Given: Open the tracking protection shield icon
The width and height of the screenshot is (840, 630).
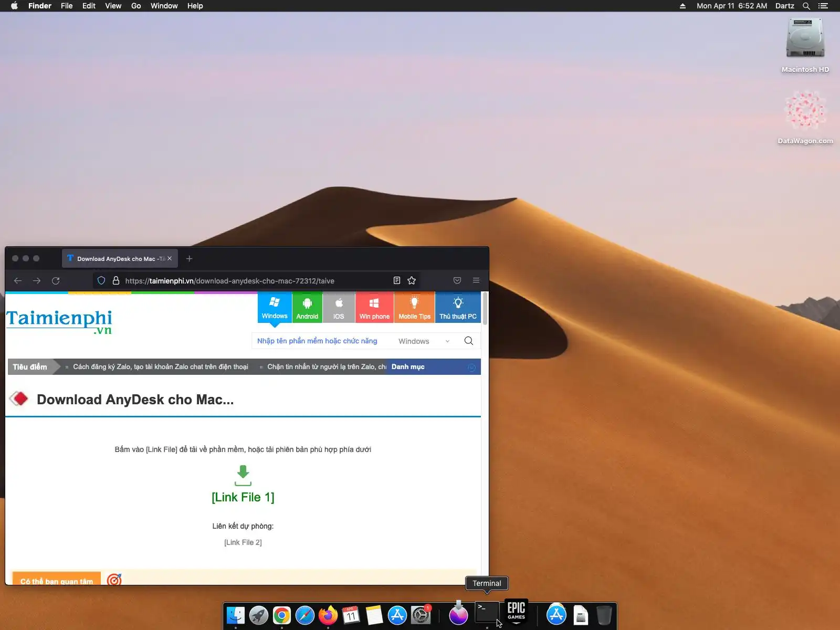Looking at the screenshot, I should tap(101, 281).
